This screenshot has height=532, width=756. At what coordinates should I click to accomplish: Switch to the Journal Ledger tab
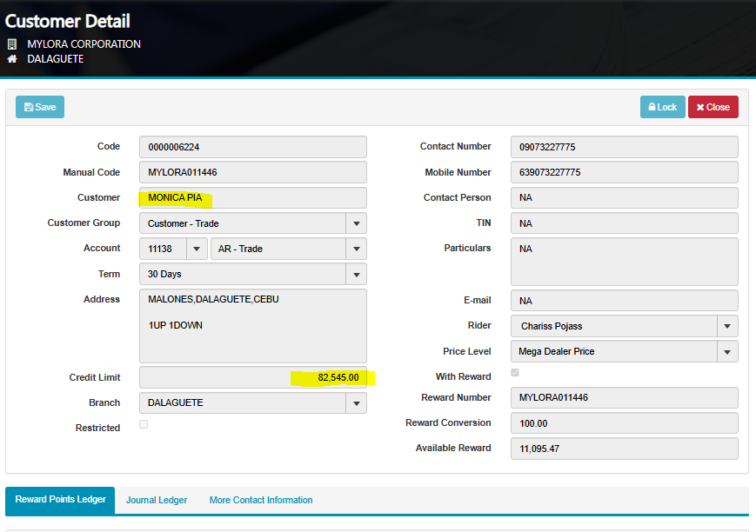157,500
